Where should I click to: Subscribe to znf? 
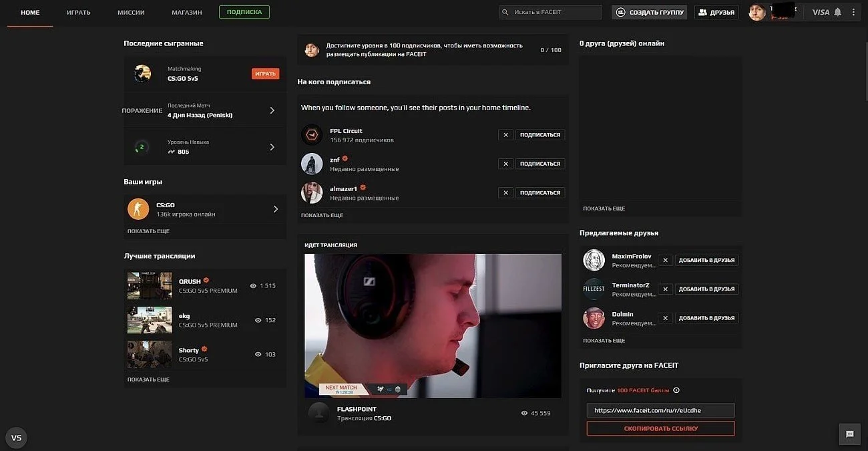pos(540,164)
